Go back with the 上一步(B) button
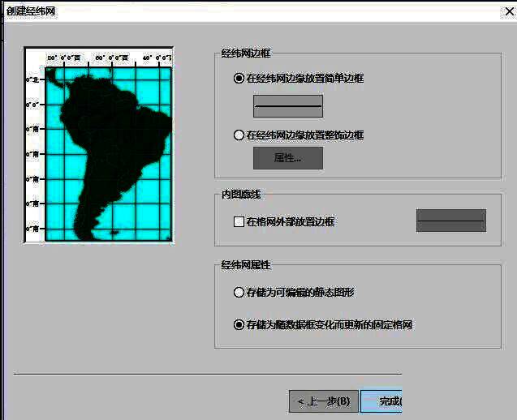Image resolution: width=517 pixels, height=420 pixels. click(323, 401)
